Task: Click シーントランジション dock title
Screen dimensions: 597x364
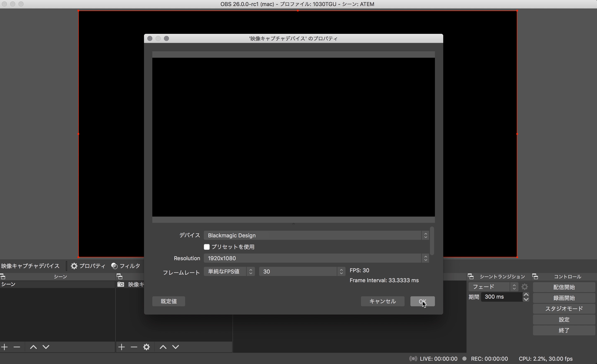Action: 502,277
